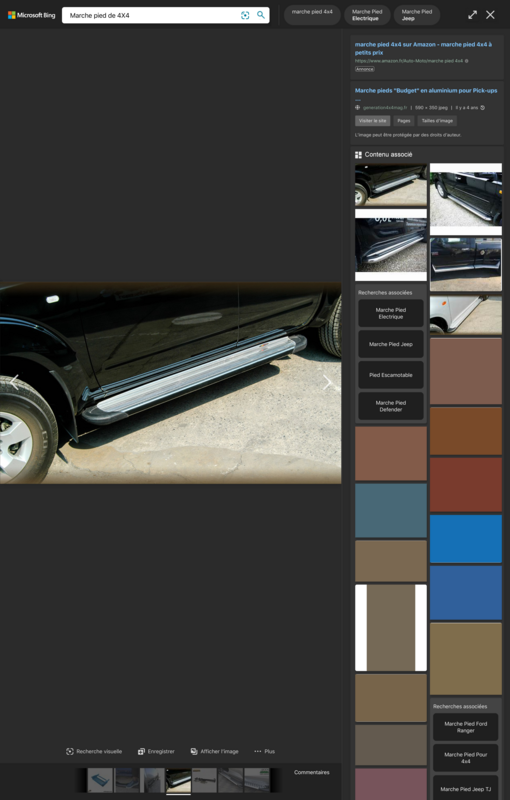Screen dimensions: 510x800
Task: Open the slate blue-grey placeholder tile
Action: coord(391,510)
